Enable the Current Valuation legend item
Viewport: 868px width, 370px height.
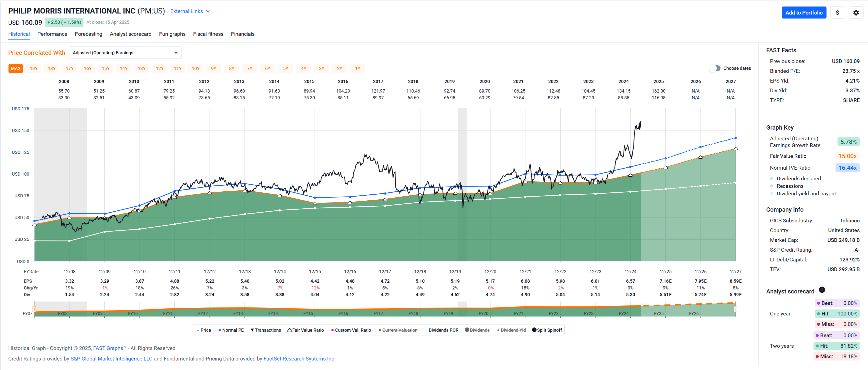[397, 330]
